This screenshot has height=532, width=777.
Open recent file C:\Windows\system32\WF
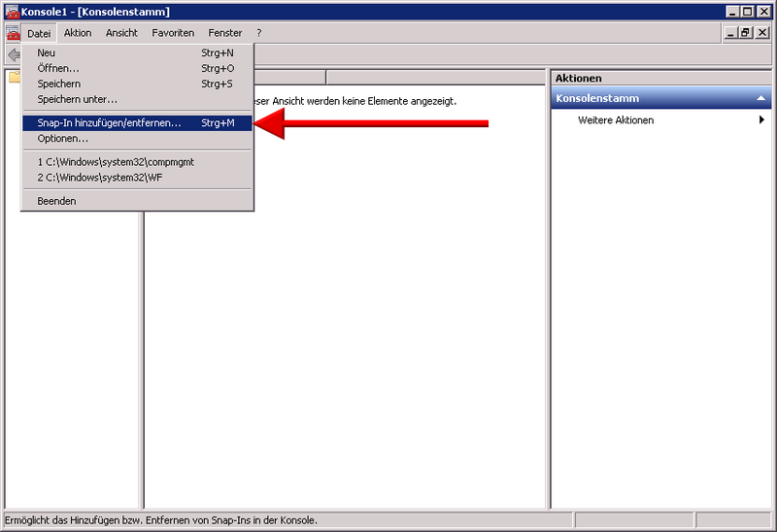[x=102, y=178]
